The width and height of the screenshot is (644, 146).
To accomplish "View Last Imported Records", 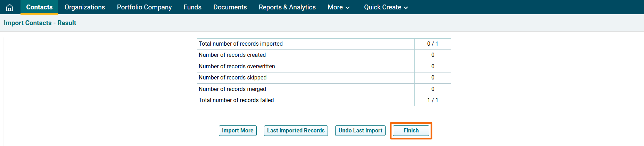I will 296,131.
